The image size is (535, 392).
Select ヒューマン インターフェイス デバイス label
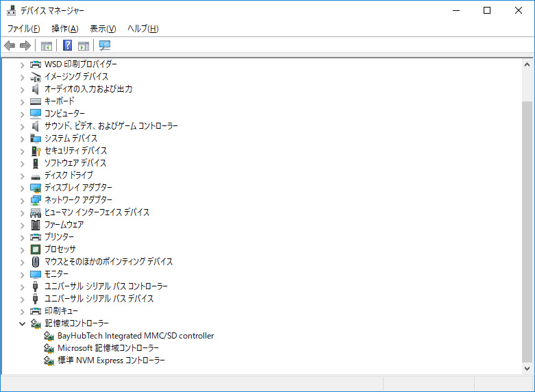97,212
